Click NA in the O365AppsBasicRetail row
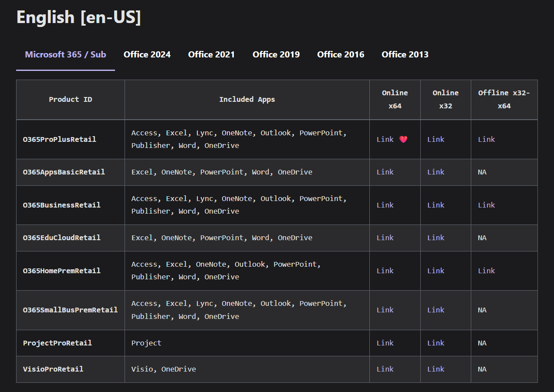This screenshot has width=554, height=392. [482, 172]
